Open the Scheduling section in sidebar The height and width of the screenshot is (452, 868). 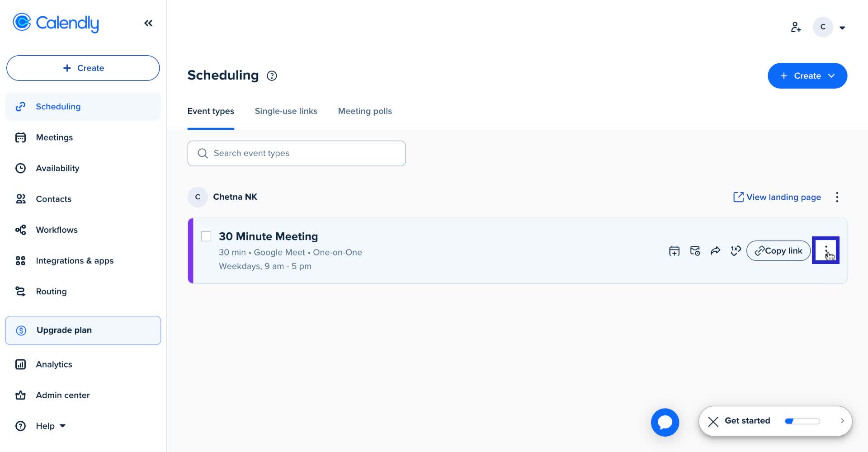pyautogui.click(x=58, y=106)
